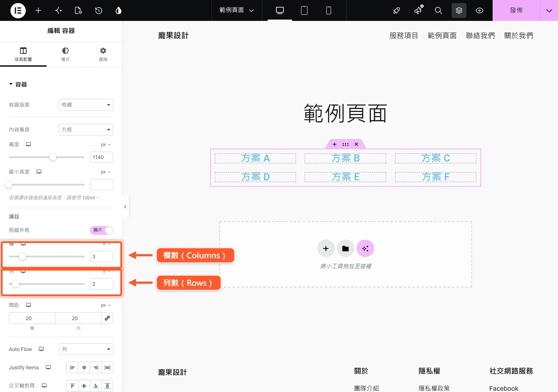Open the AI sparkle tool in top bar
This screenshot has height=392, width=558.
58,10
